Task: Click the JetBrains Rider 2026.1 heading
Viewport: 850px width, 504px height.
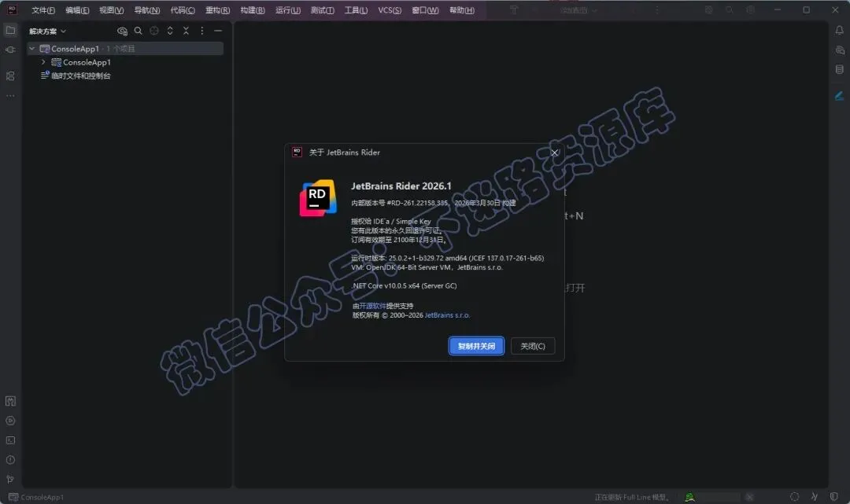Action: [401, 186]
